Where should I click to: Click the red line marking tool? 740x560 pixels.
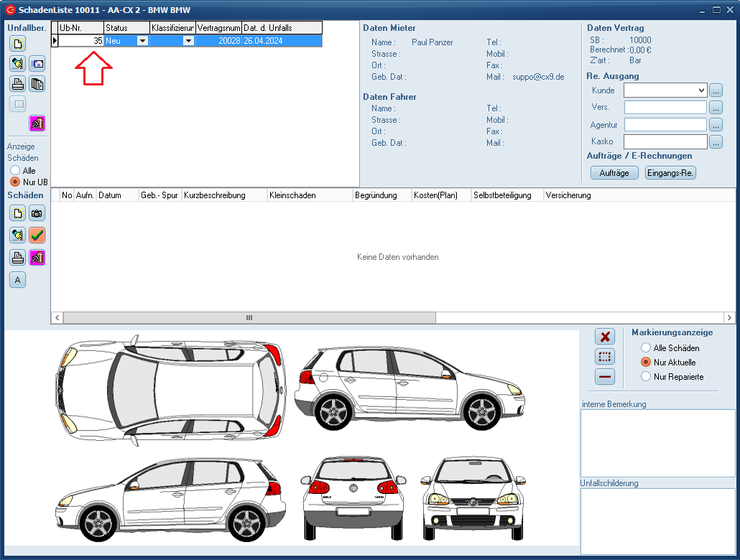(x=605, y=376)
